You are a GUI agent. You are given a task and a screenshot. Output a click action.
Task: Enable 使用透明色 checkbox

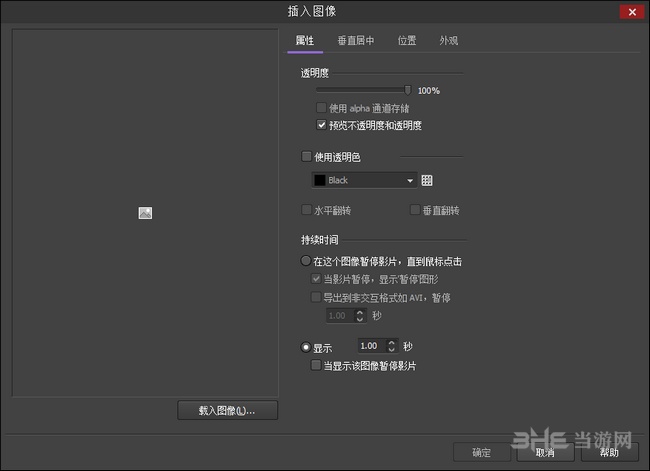306,156
